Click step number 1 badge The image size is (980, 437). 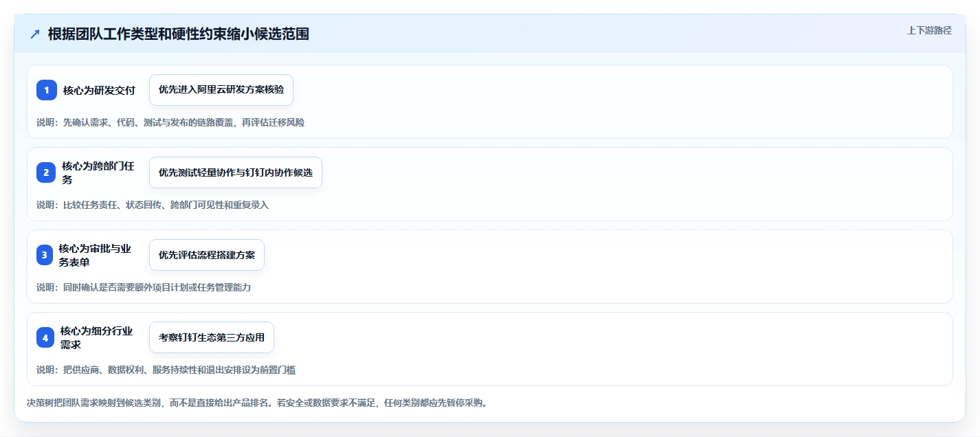point(47,90)
